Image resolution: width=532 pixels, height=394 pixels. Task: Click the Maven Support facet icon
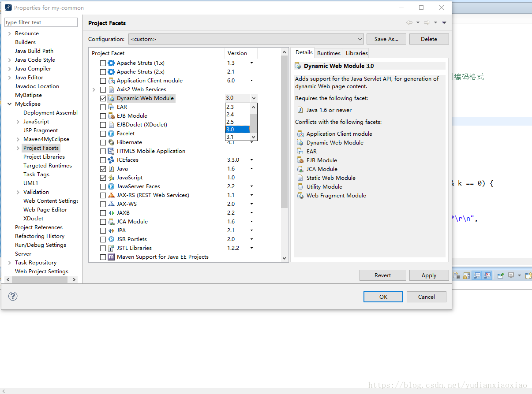tap(111, 257)
